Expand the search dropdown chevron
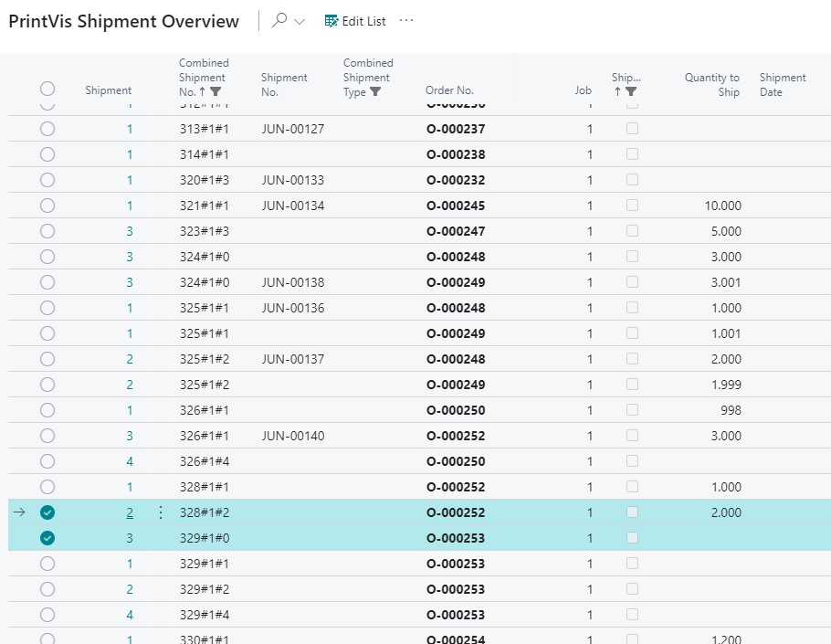This screenshot has height=644, width=831. click(x=300, y=22)
